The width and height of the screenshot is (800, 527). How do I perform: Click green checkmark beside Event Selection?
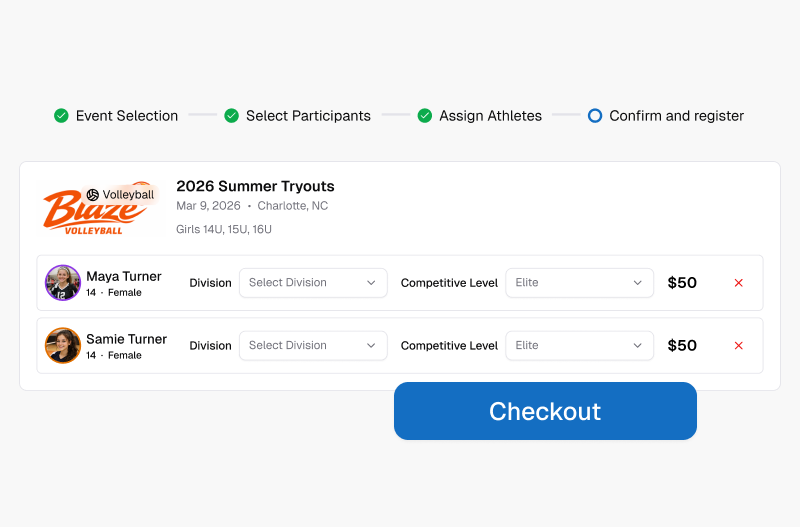click(x=61, y=116)
